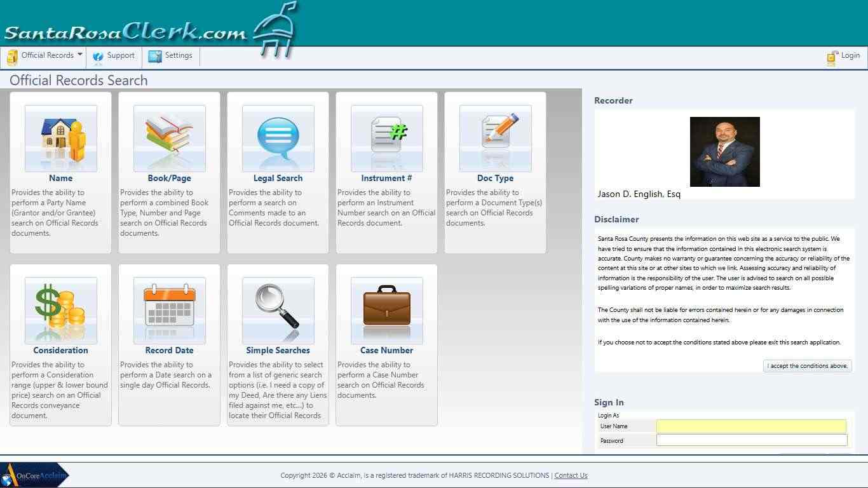Click the Legal Search speech bubble icon
This screenshot has width=868, height=488.
tap(278, 137)
